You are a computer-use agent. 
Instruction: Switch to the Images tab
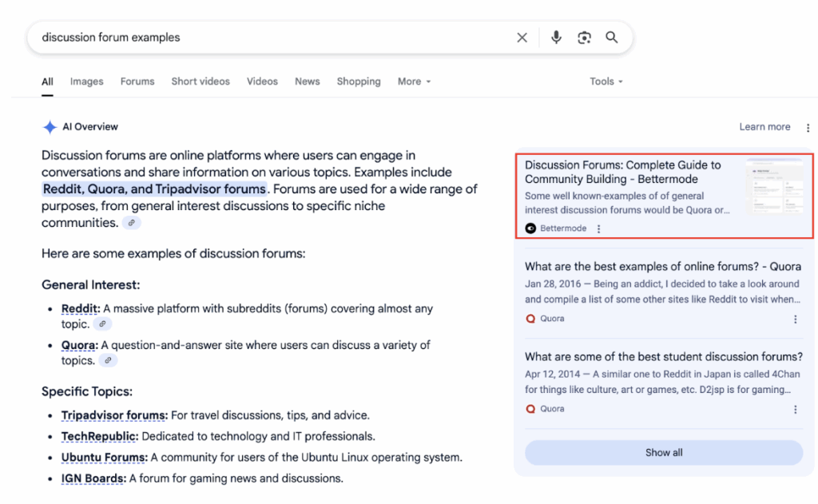click(86, 81)
